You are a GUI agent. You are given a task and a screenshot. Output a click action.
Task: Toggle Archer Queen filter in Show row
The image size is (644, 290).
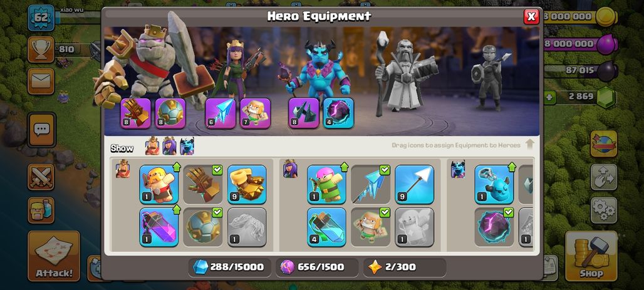click(x=170, y=146)
